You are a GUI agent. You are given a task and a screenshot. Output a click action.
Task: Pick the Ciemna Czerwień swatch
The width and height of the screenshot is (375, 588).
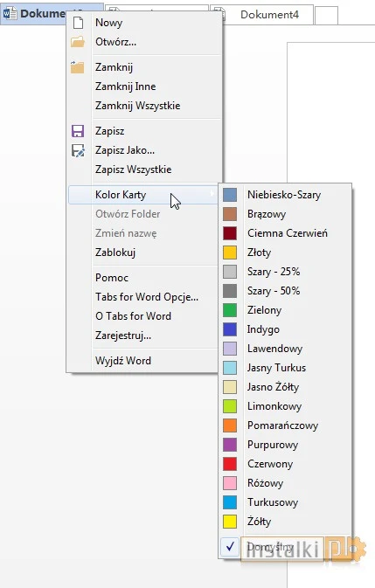[230, 233]
